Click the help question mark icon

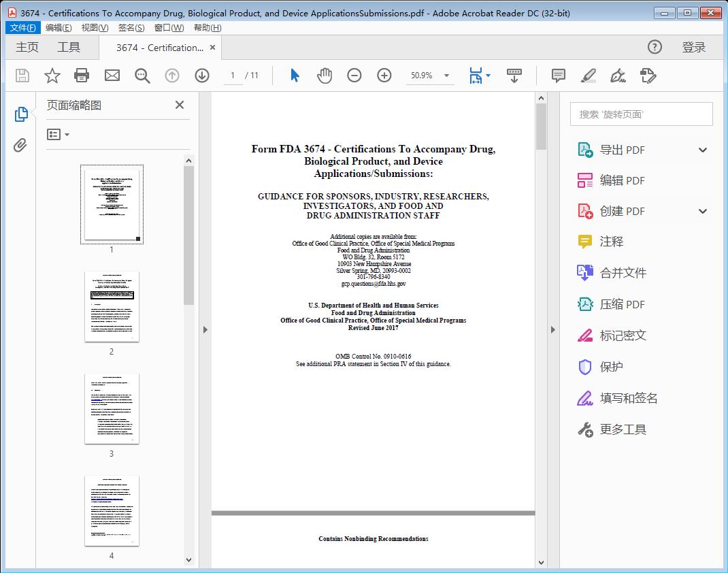coord(655,47)
